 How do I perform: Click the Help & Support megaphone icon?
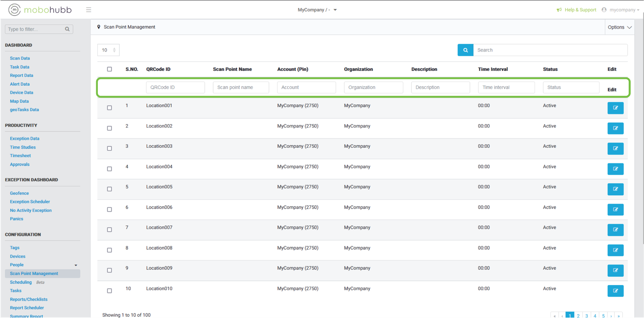click(559, 10)
